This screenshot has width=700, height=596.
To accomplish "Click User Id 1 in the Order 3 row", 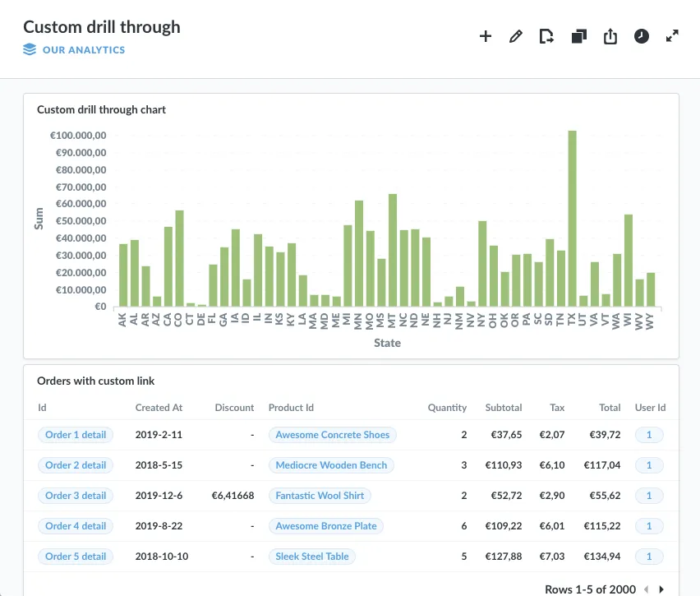I will coord(649,496).
